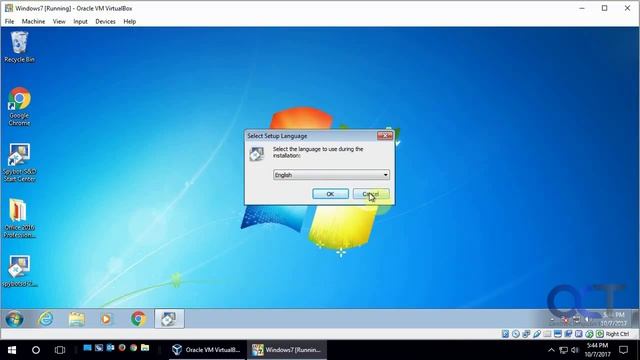Click the Right Ctrl host key label
This screenshot has width=640, height=360.
(x=617, y=334)
